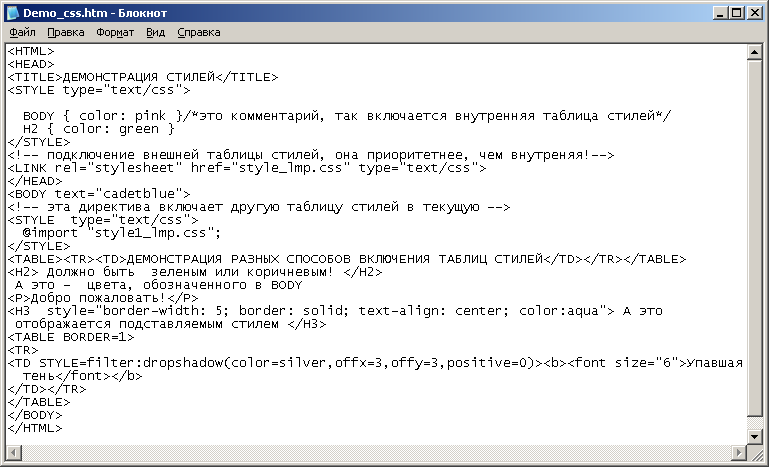The height and width of the screenshot is (467, 769).
Task: Click the H2 { color: green } line
Action: click(x=99, y=129)
